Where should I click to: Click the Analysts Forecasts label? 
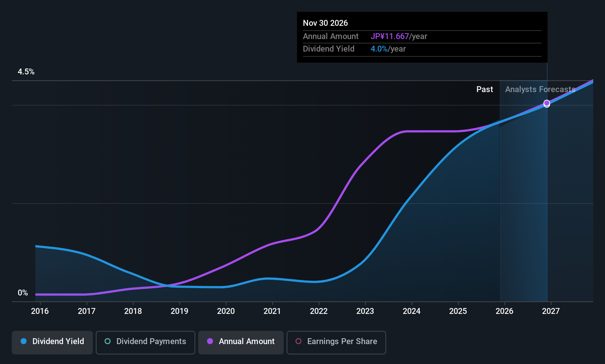540,90
